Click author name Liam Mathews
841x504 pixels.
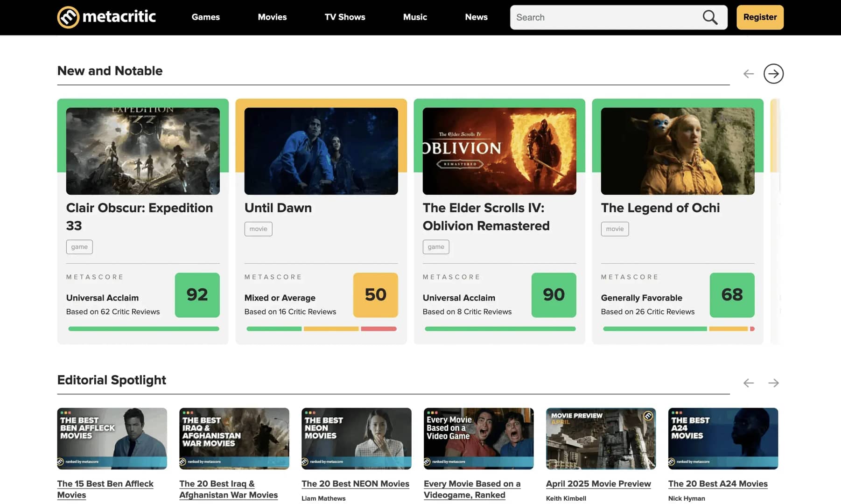click(323, 498)
